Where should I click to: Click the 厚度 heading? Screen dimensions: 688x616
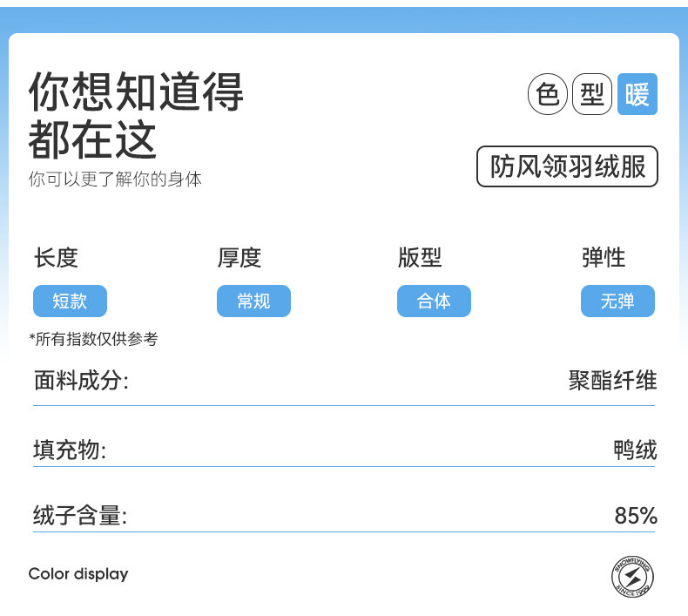click(x=239, y=257)
